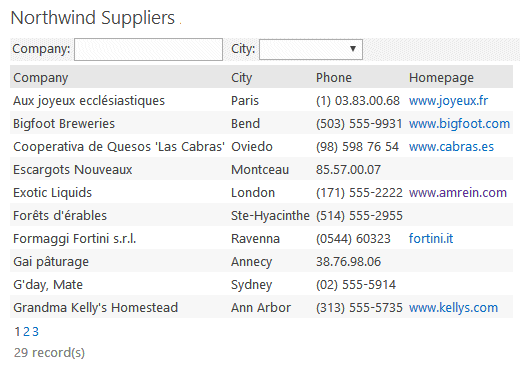Select the Escargots Nouveaux row
The width and height of the screenshot is (520, 373).
[261, 170]
